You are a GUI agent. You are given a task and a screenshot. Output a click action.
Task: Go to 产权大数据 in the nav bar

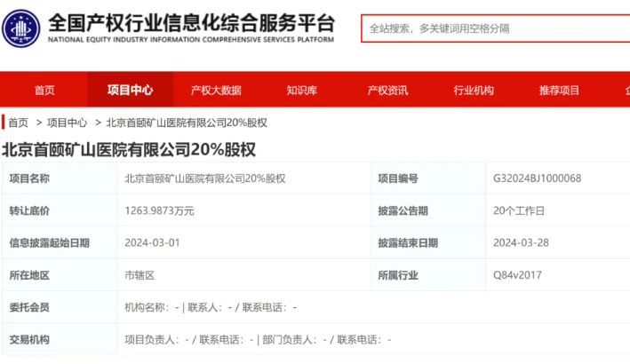(216, 90)
